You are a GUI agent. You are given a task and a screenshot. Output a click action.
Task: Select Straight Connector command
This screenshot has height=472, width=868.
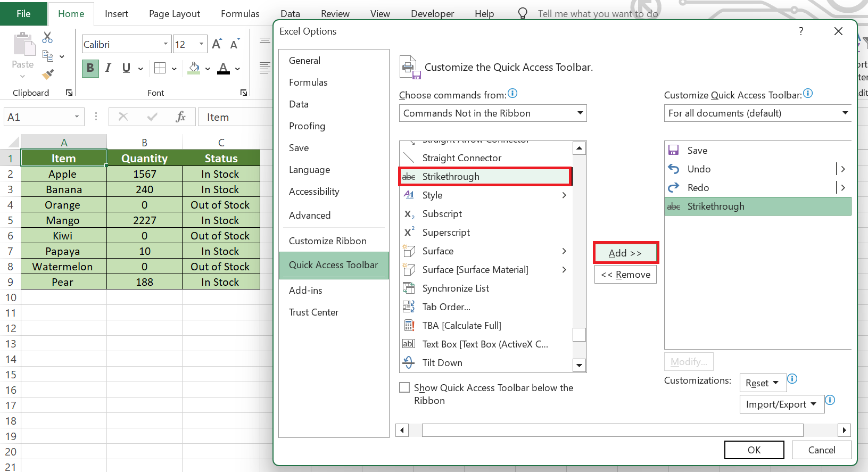point(485,158)
